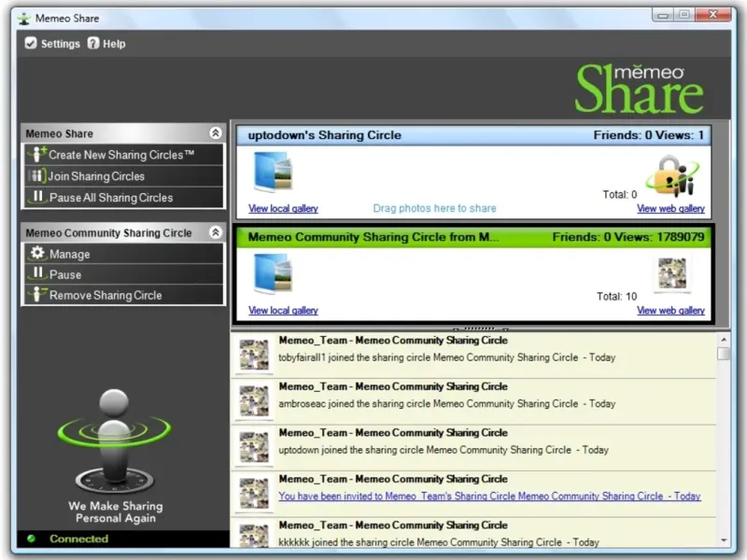Image resolution: width=747 pixels, height=560 pixels.
Task: Click the padlock privacy icon in uptodown's circle
Action: tap(672, 175)
